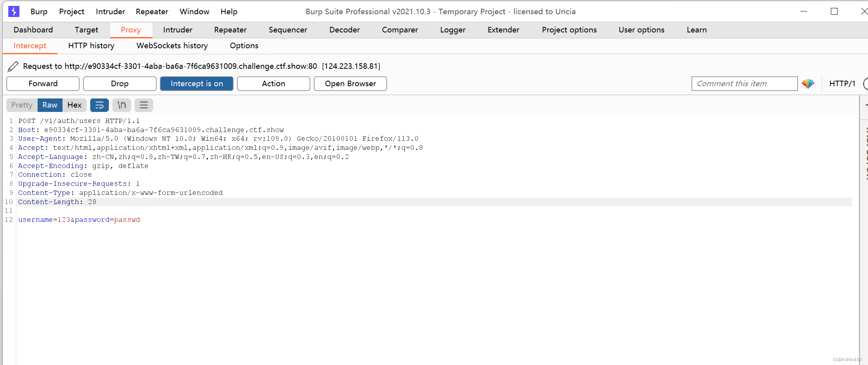
Task: Click the POST /v1/auth/users HTTP/1.1 line
Action: tap(79, 121)
